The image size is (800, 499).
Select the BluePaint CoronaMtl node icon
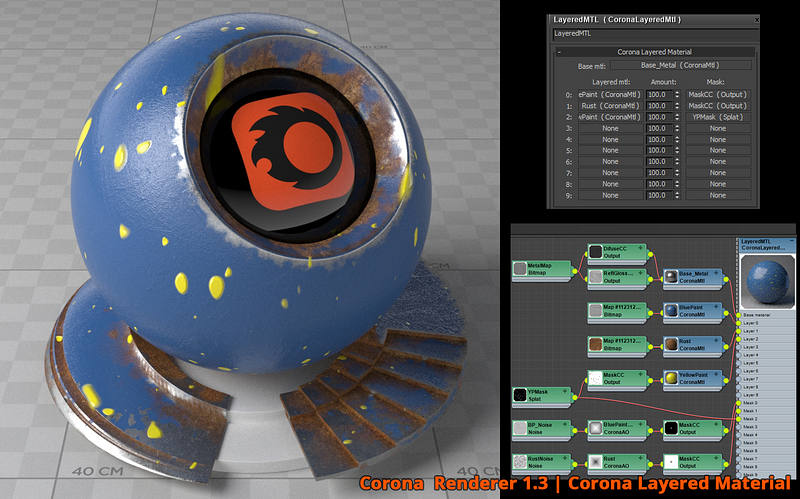[x=671, y=311]
